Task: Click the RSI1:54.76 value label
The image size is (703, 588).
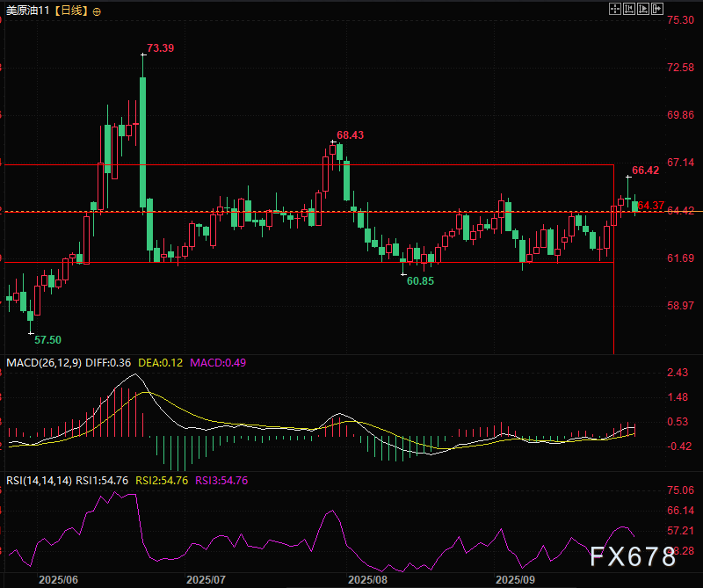Action: pyautogui.click(x=102, y=480)
